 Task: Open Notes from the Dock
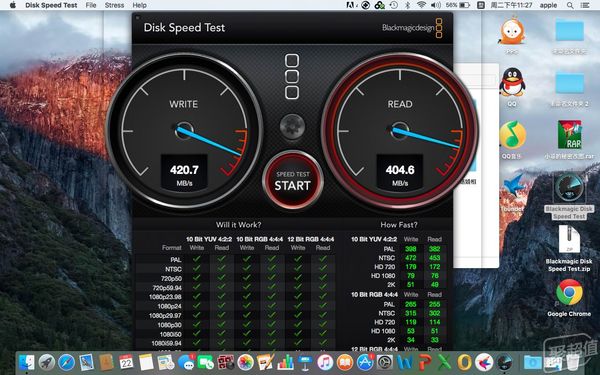[146, 362]
